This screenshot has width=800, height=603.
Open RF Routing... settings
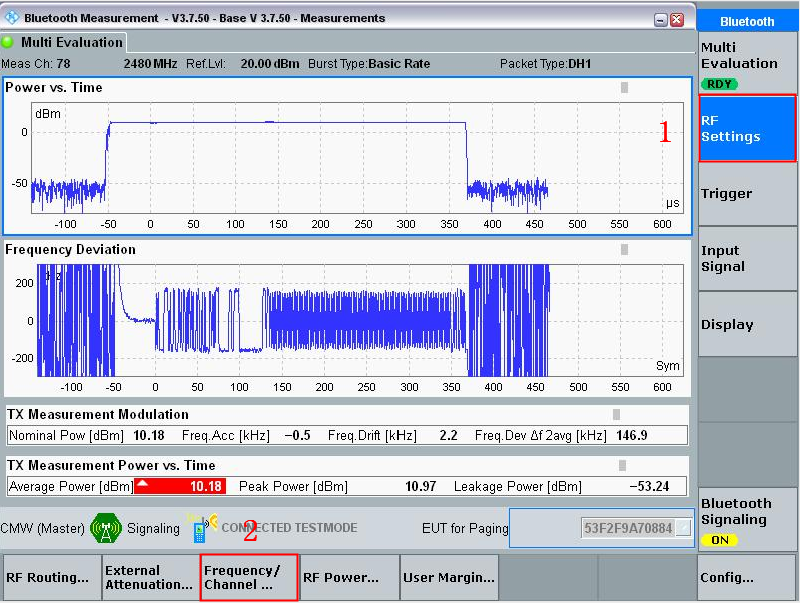coord(52,577)
